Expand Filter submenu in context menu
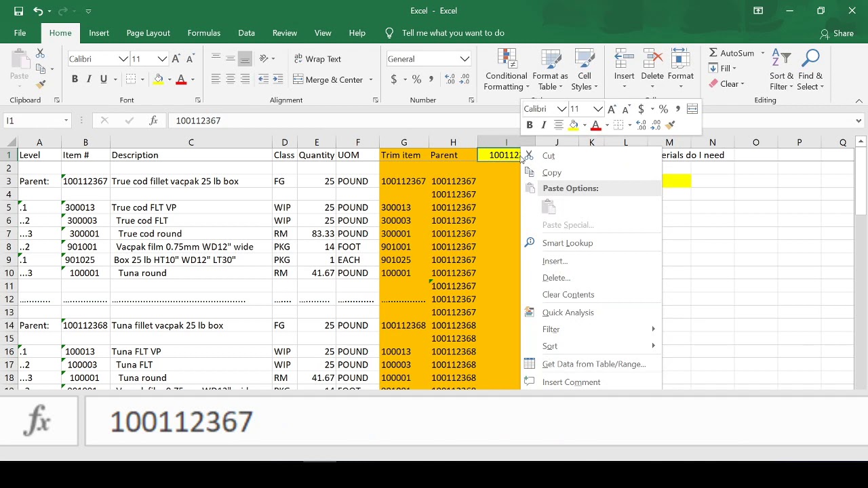The height and width of the screenshot is (488, 868). tap(591, 329)
